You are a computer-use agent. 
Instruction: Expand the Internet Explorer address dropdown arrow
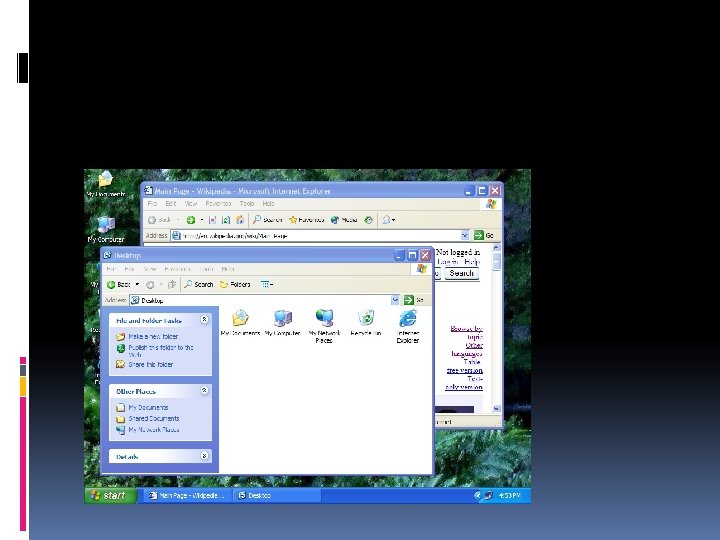(x=465, y=236)
